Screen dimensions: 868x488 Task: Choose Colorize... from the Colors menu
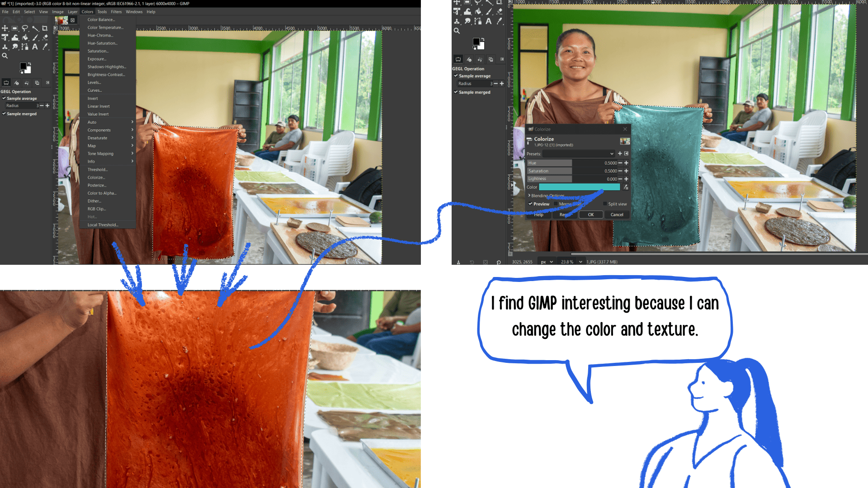tap(96, 178)
